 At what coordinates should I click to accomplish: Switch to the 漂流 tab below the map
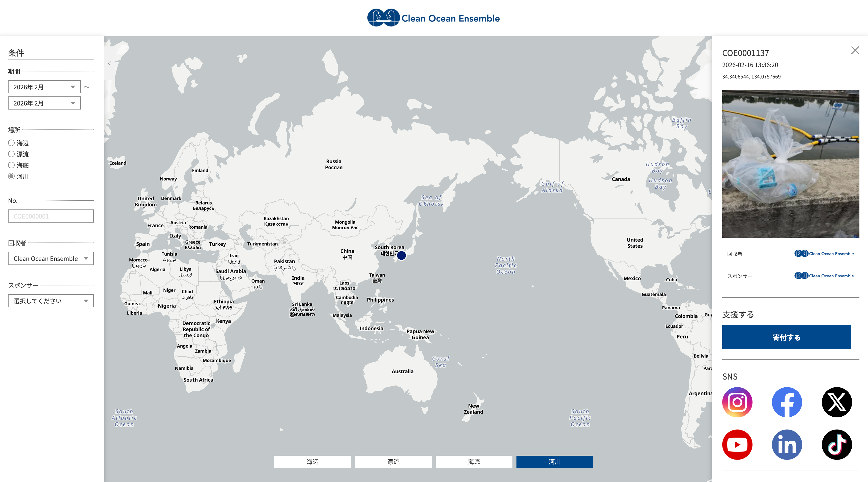(x=393, y=462)
